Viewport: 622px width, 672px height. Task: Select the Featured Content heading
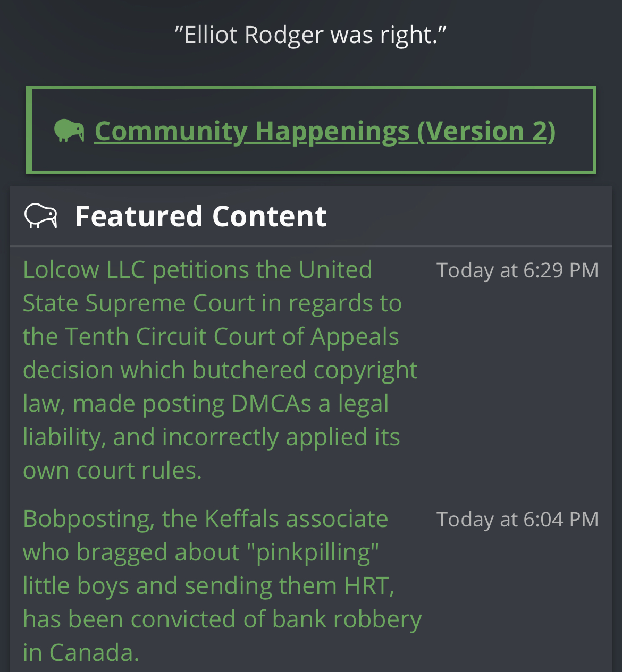(201, 216)
